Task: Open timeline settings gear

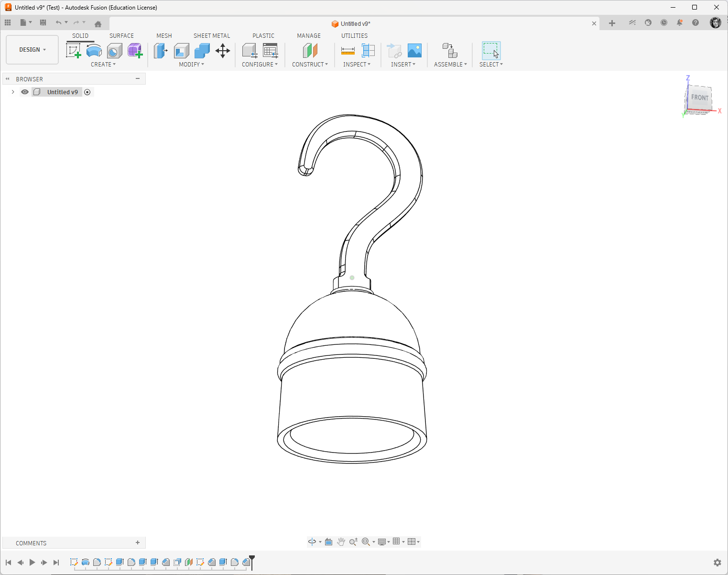Action: pos(717,563)
